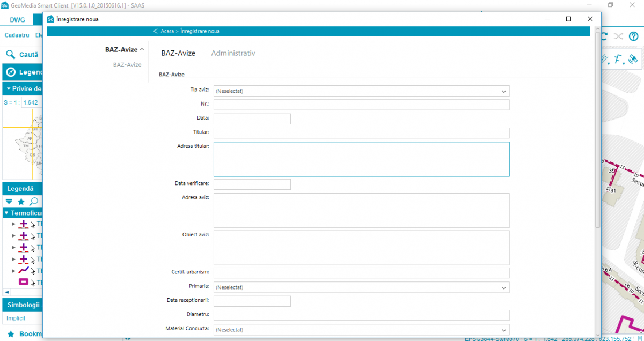644x341 pixels.
Task: Click the disabled shuffle arrows icon
Action: click(618, 36)
